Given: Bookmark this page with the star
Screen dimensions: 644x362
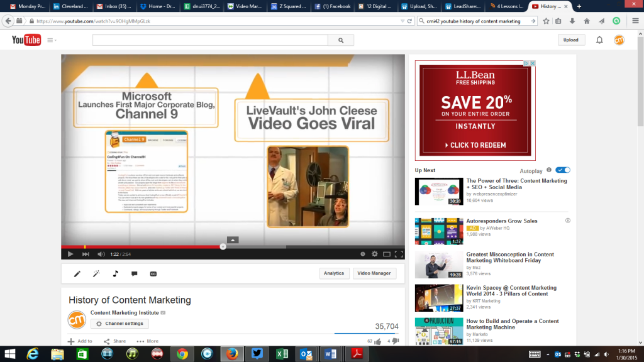Looking at the screenshot, I should [x=547, y=21].
